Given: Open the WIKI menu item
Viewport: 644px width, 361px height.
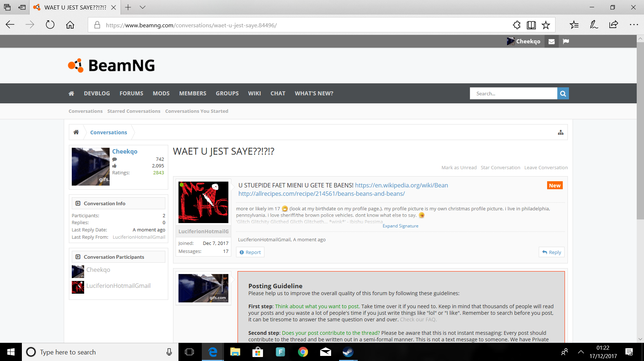Looking at the screenshot, I should tap(255, 94).
